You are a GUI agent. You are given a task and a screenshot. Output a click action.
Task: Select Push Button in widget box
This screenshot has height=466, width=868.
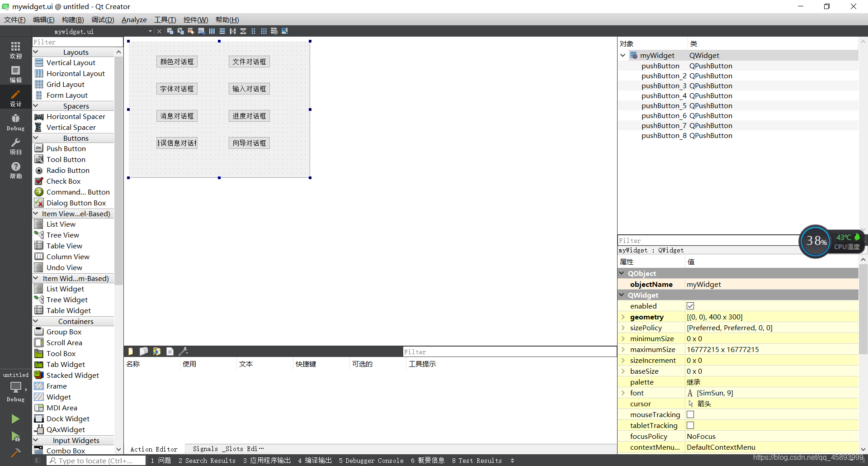pos(66,149)
